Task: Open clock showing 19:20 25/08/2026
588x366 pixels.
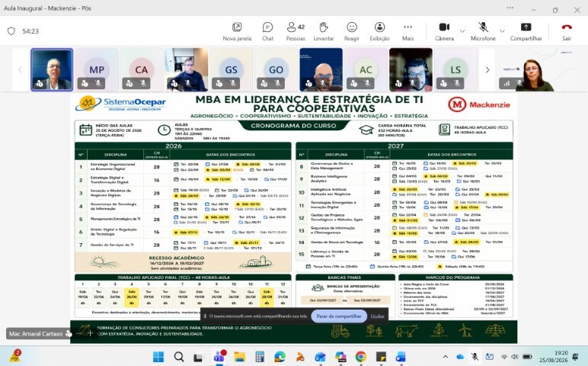Action: [554, 357]
